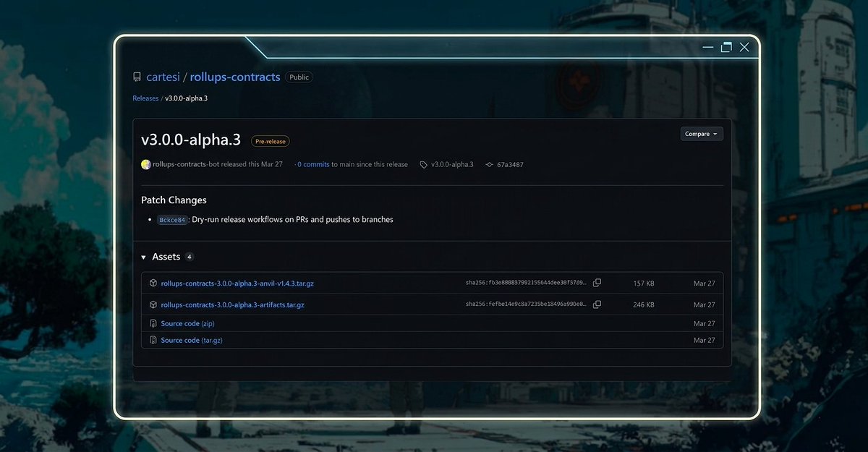Go to the Releases breadcrumb
This screenshot has height=452, width=868.
coord(145,98)
